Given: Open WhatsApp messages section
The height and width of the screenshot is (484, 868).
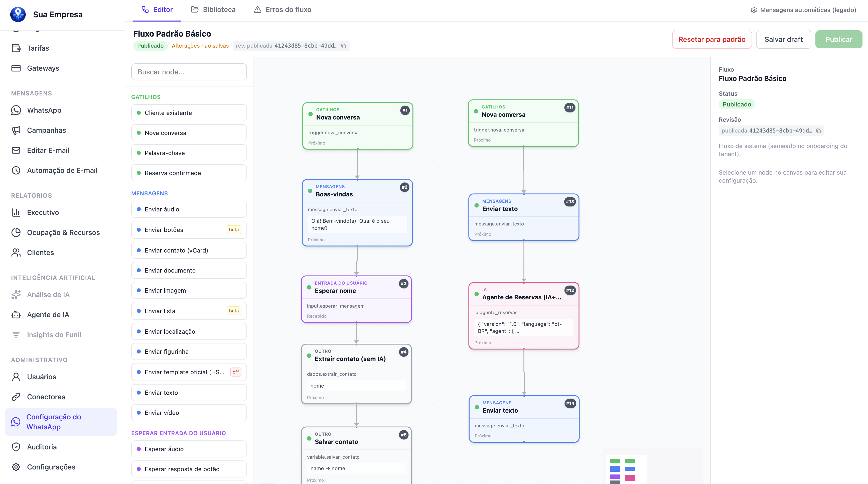Looking at the screenshot, I should [44, 110].
